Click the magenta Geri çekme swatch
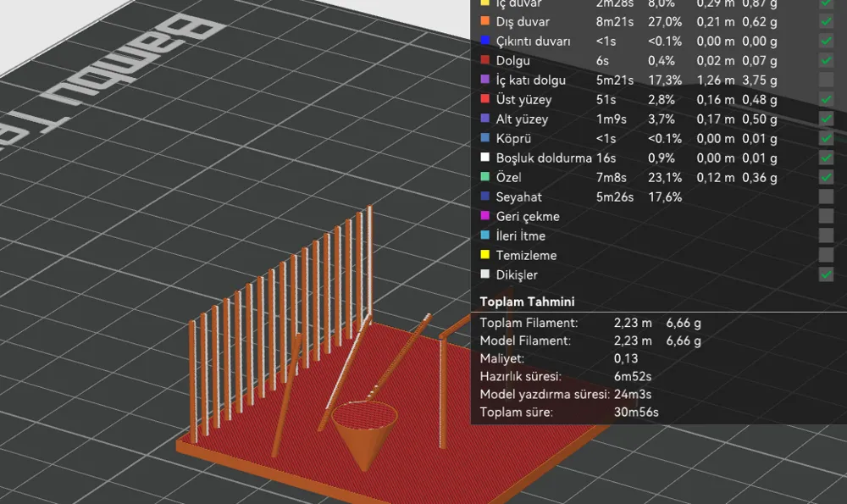The image size is (847, 504). 485,215
